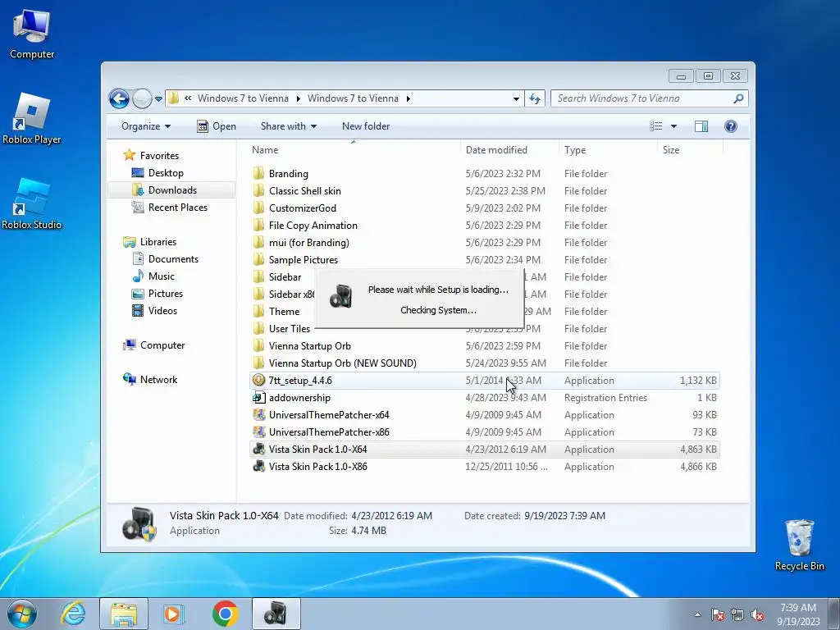Open Windows Media Player from taskbar

tap(173, 614)
